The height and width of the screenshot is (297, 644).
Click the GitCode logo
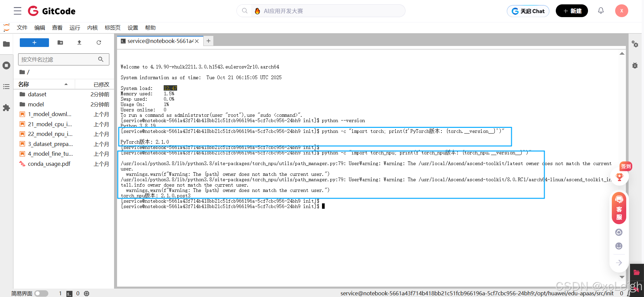(52, 11)
